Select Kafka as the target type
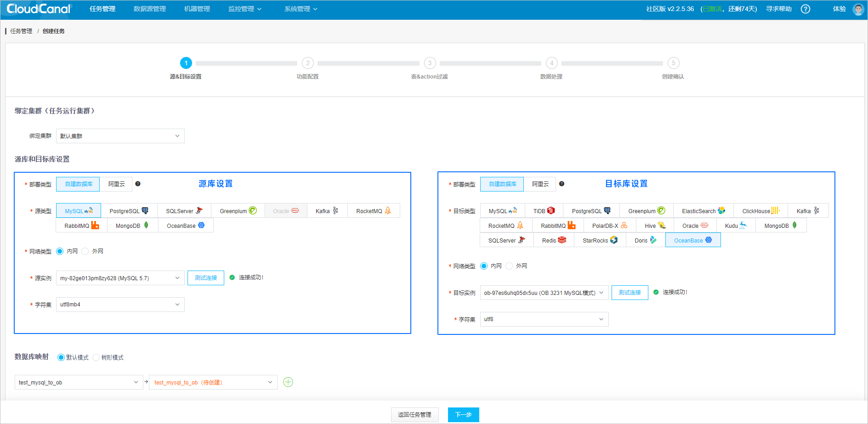 pos(808,210)
